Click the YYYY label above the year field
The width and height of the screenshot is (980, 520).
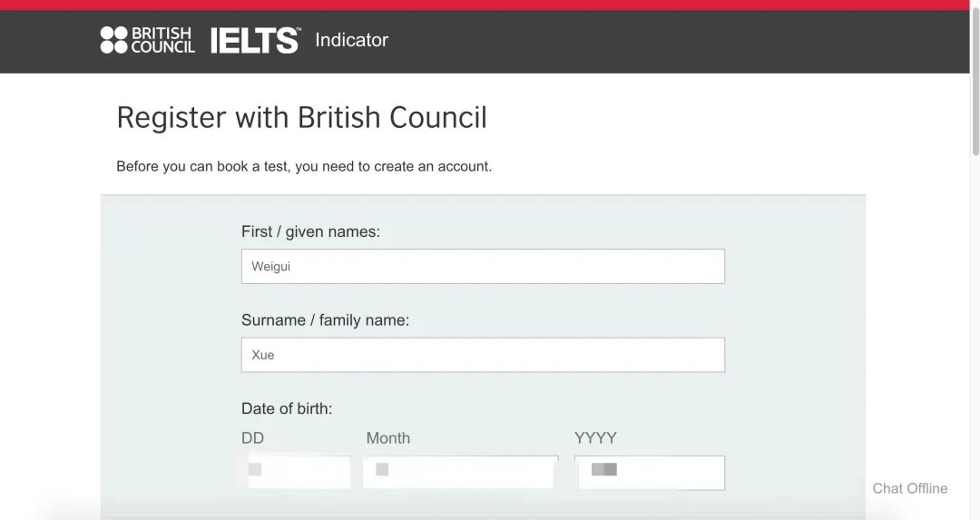pyautogui.click(x=595, y=438)
